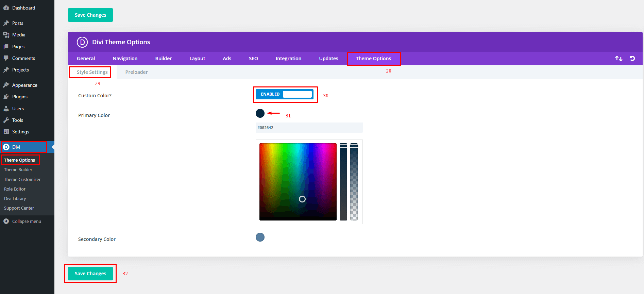Screen dimensions: 644x294
Task: Click the Secondary Color label
Action: [97, 239]
